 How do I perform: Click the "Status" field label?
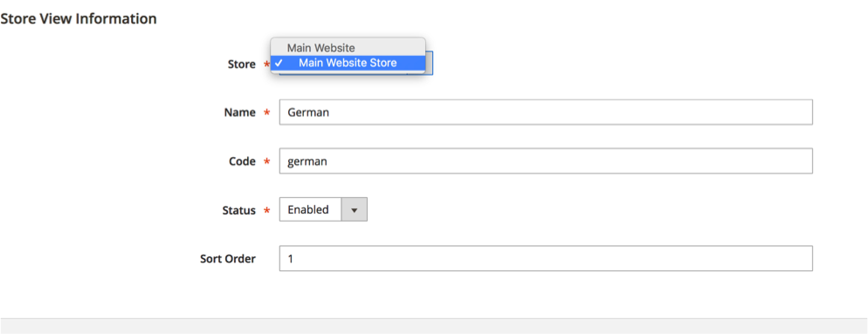[239, 211]
